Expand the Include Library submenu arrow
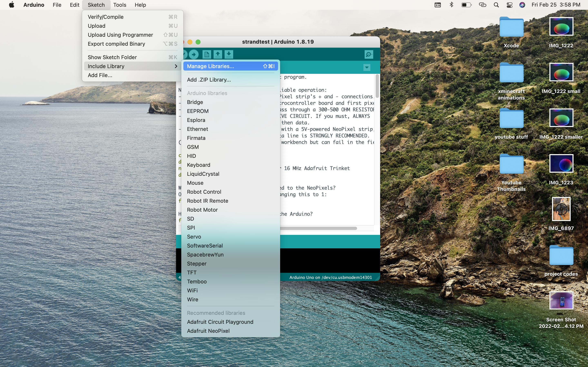This screenshot has height=367, width=588. pos(176,66)
